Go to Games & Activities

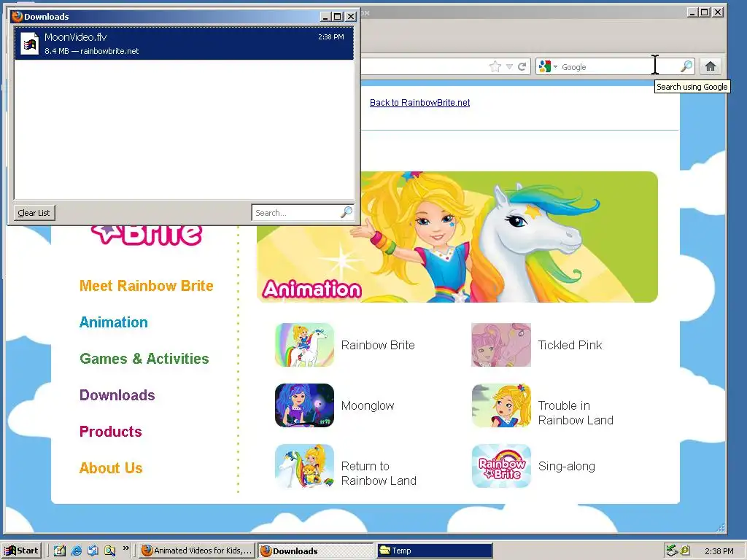coord(144,359)
